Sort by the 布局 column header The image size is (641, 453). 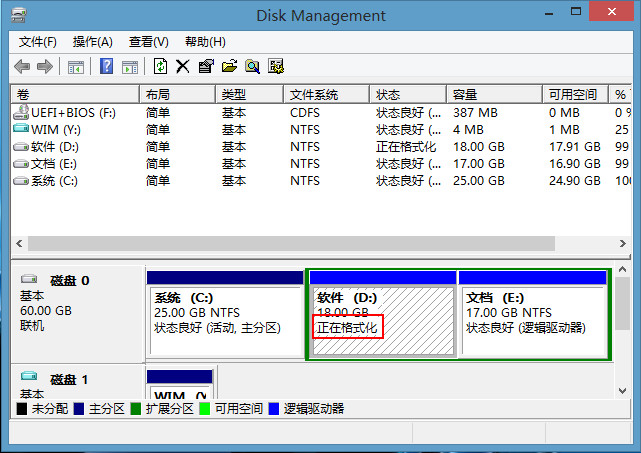pyautogui.click(x=177, y=94)
